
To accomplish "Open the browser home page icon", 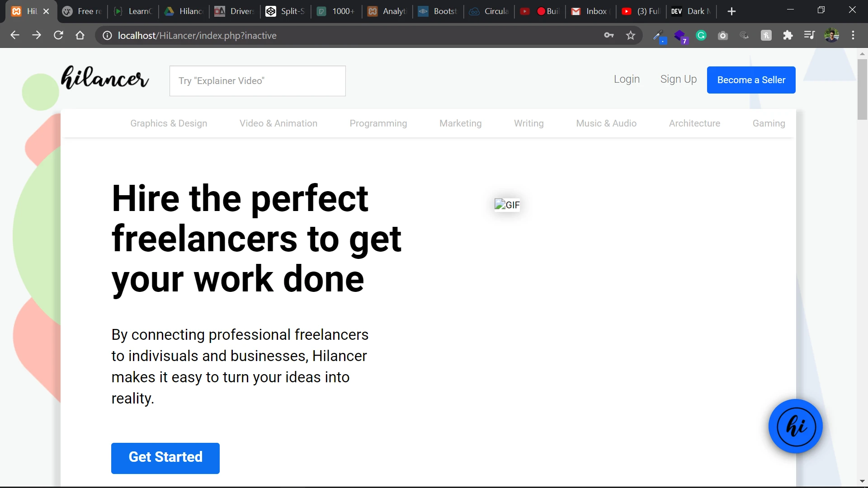I will pyautogui.click(x=80, y=35).
